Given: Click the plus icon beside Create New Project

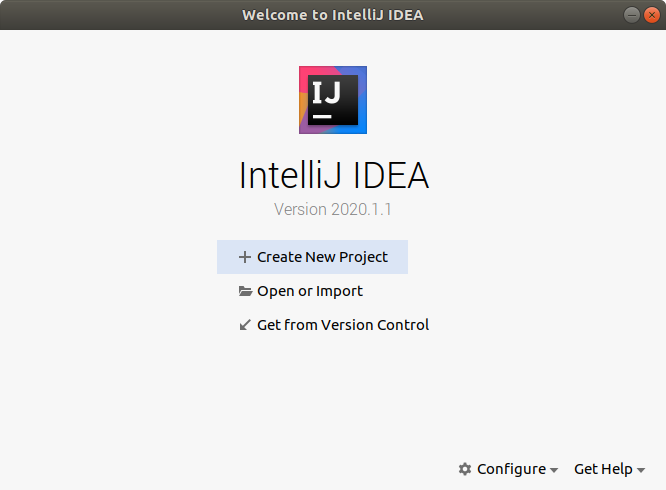Looking at the screenshot, I should point(245,257).
